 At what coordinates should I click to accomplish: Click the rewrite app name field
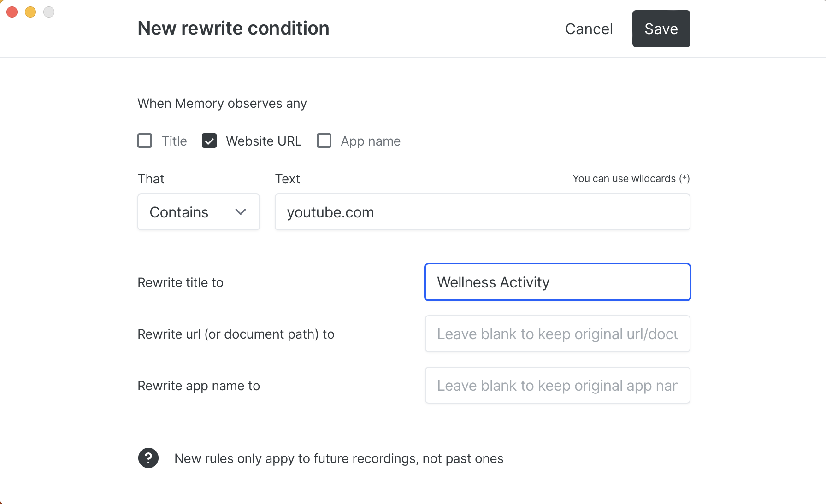pyautogui.click(x=557, y=385)
